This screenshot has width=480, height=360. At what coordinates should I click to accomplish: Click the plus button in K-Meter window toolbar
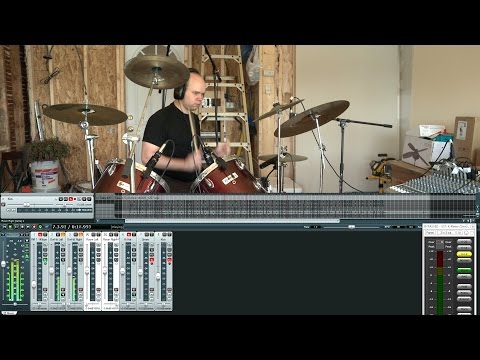(459, 233)
